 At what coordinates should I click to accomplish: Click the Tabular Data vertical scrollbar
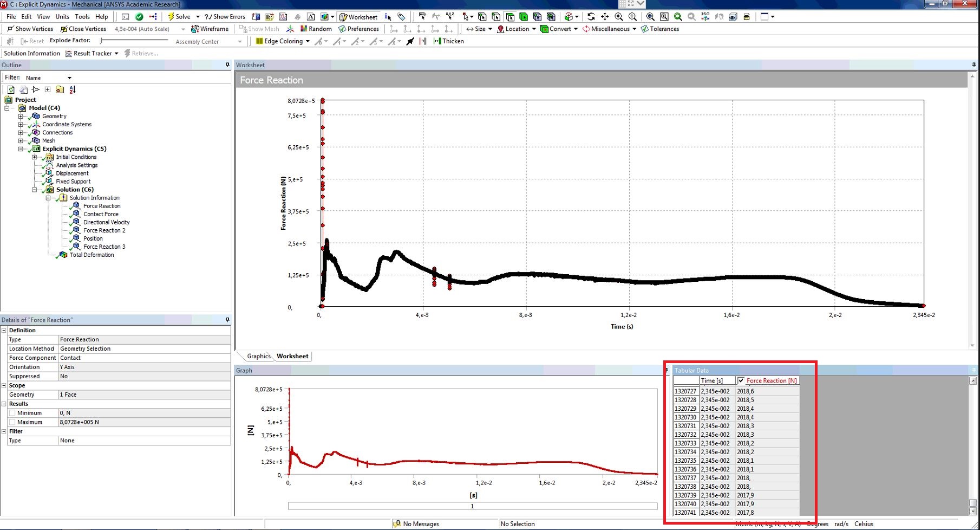point(973,445)
